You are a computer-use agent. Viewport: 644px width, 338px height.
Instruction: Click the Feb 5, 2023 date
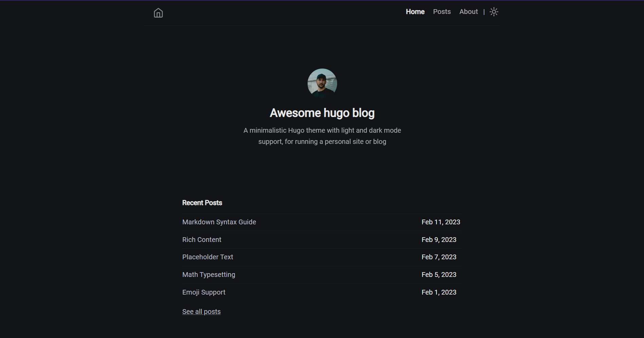(439, 275)
